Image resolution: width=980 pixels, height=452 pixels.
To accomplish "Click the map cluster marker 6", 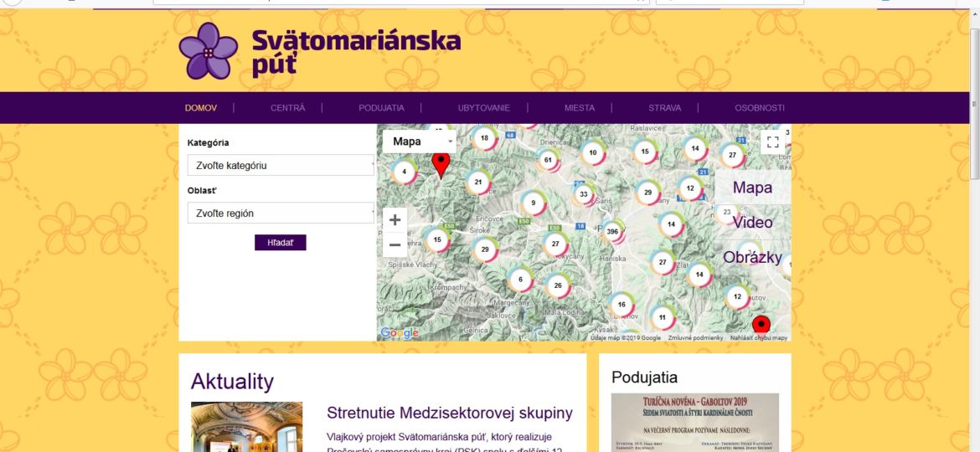I will click(x=520, y=280).
